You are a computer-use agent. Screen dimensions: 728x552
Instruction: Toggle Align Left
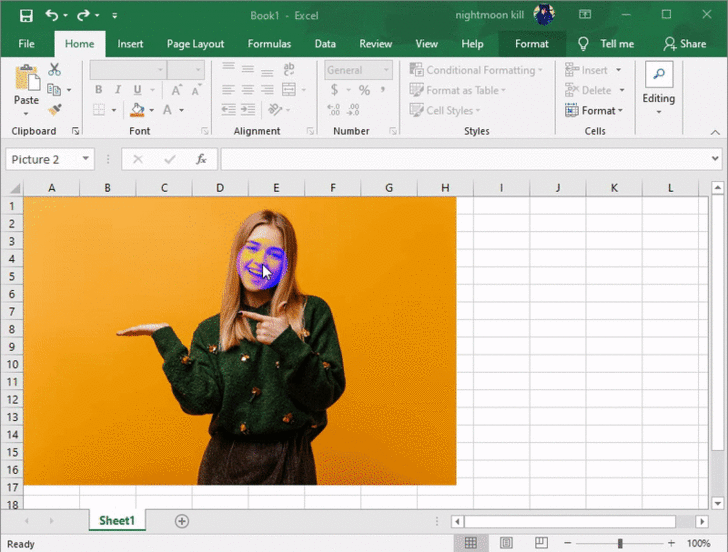coord(228,90)
